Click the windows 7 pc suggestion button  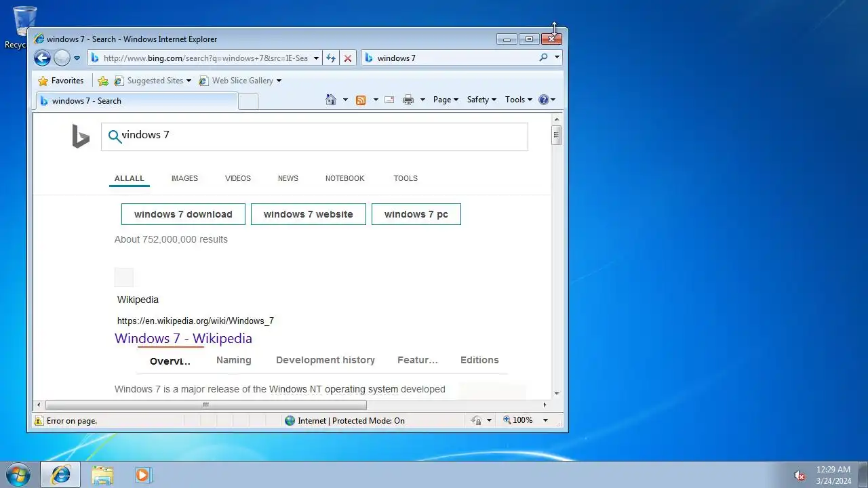pos(416,214)
